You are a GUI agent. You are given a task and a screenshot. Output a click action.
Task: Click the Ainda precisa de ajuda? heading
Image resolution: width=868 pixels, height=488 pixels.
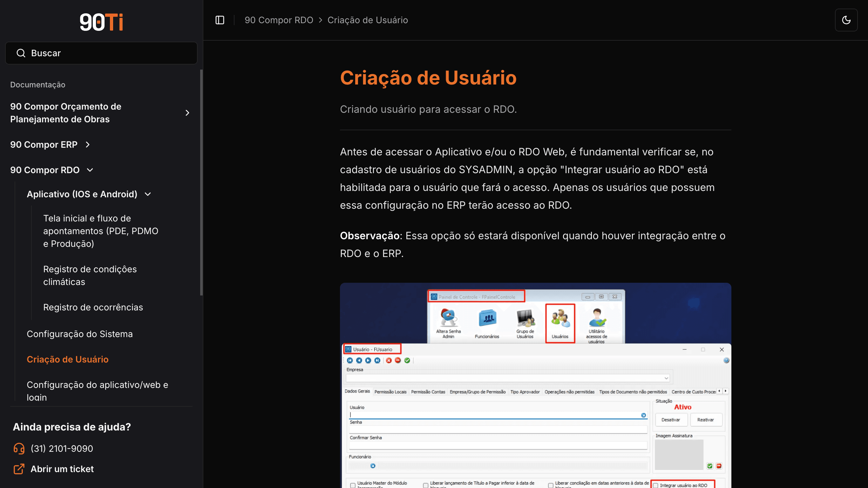[72, 427]
